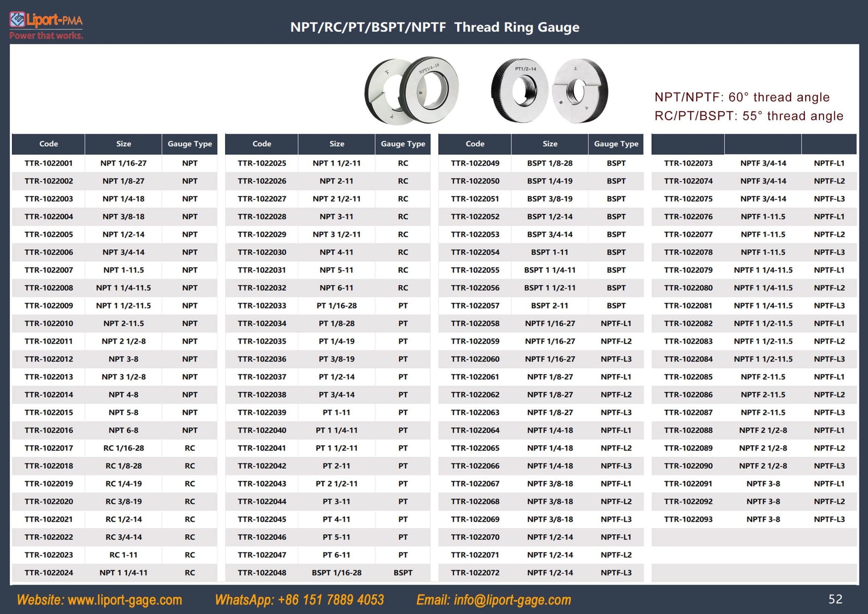
Task: Click the info@liport-gage.com email address
Action: point(512,600)
